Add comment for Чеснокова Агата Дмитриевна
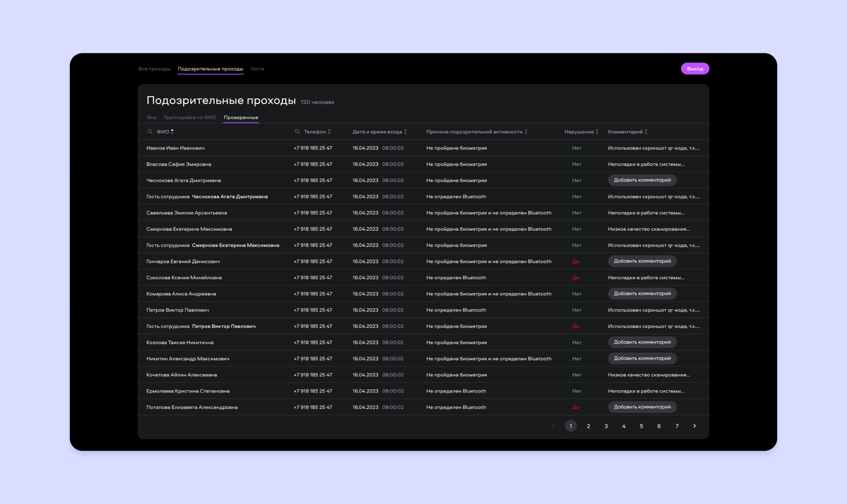Viewport: 847px width, 504px height. click(642, 180)
